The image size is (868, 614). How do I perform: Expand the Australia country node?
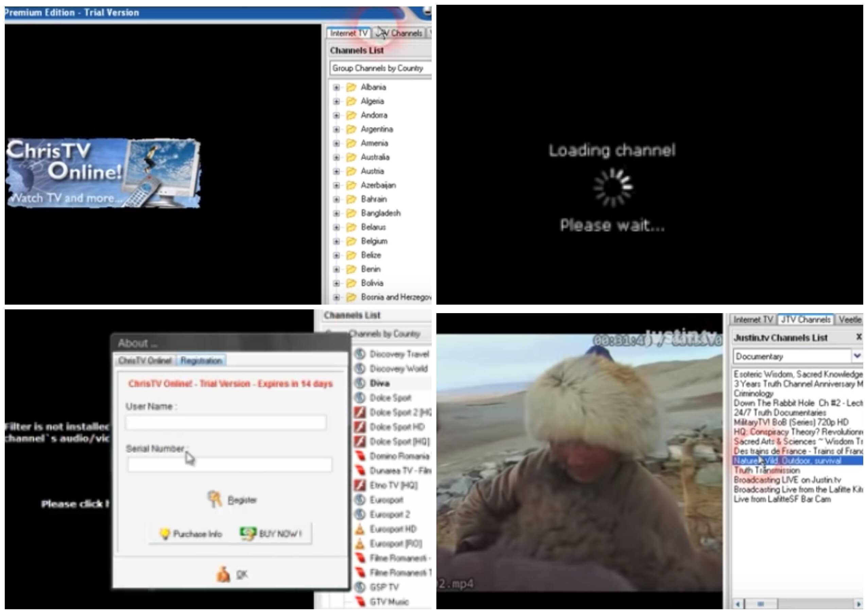point(336,157)
